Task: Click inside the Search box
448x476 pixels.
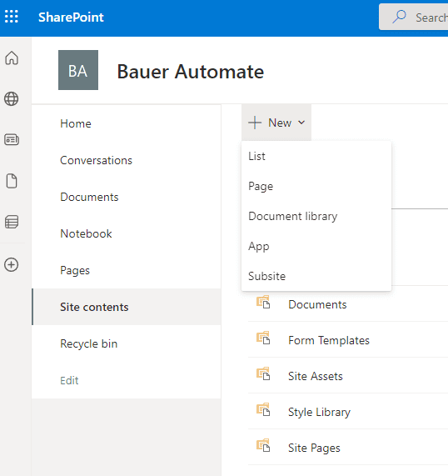Action: click(414, 17)
